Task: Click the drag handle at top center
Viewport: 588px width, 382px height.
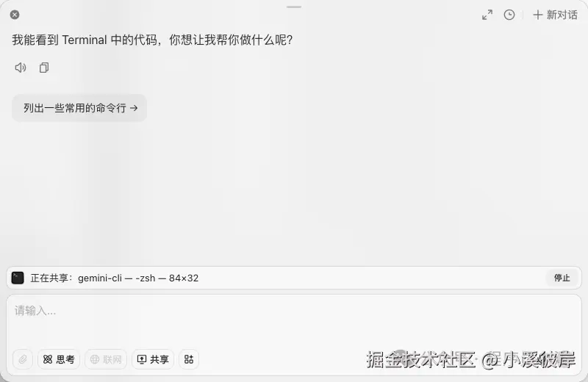Action: [294, 7]
